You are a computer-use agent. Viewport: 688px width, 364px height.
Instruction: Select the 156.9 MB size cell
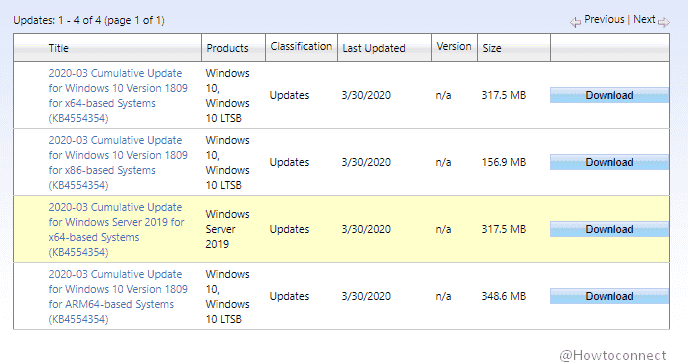(504, 162)
